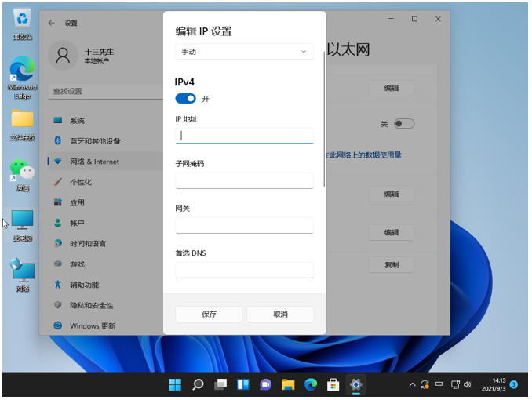Toggle the IPv4 switch off
The height and width of the screenshot is (400, 532).
(x=185, y=99)
